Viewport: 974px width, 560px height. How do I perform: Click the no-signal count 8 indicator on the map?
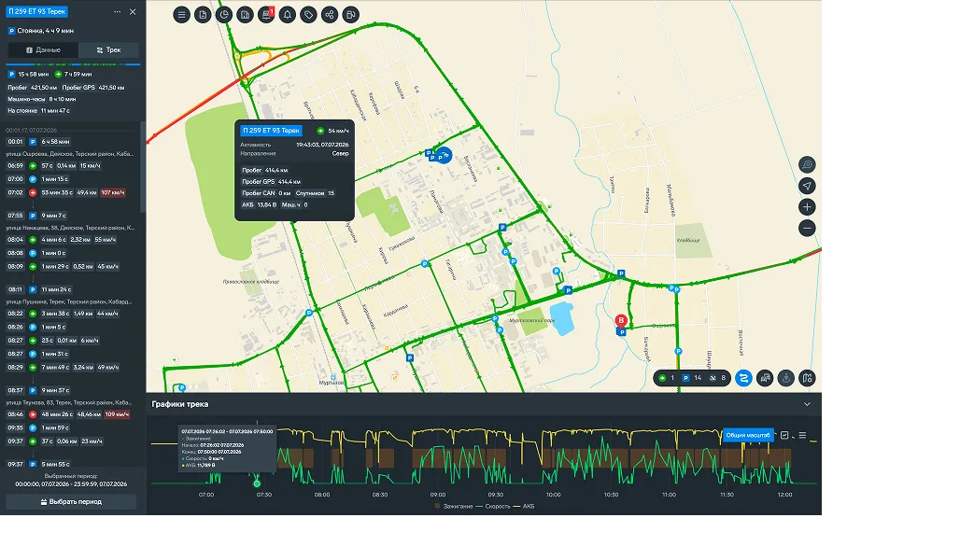717,378
